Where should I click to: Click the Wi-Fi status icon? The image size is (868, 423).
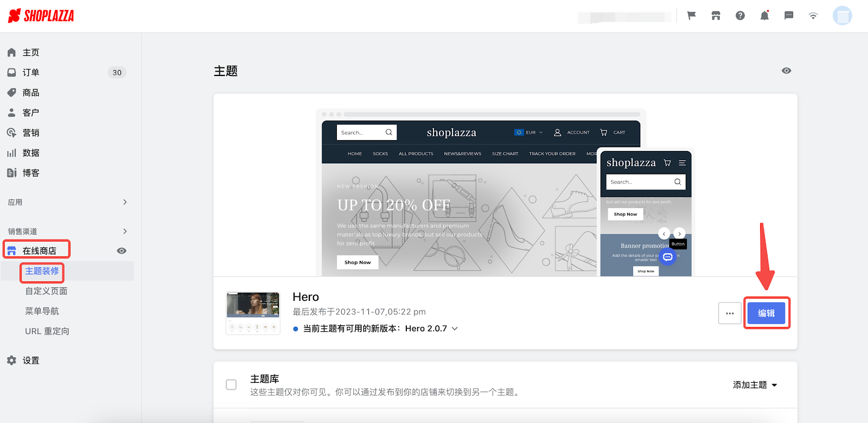click(813, 16)
